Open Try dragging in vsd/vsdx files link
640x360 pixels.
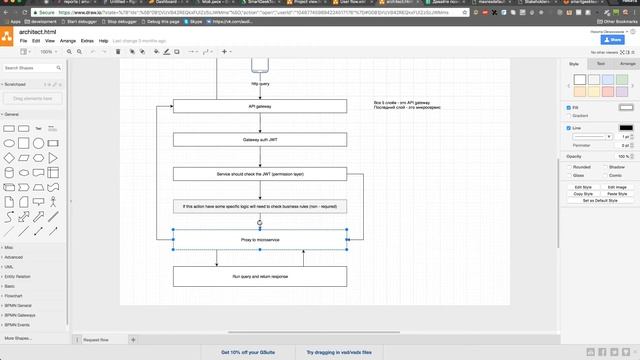coord(339,352)
